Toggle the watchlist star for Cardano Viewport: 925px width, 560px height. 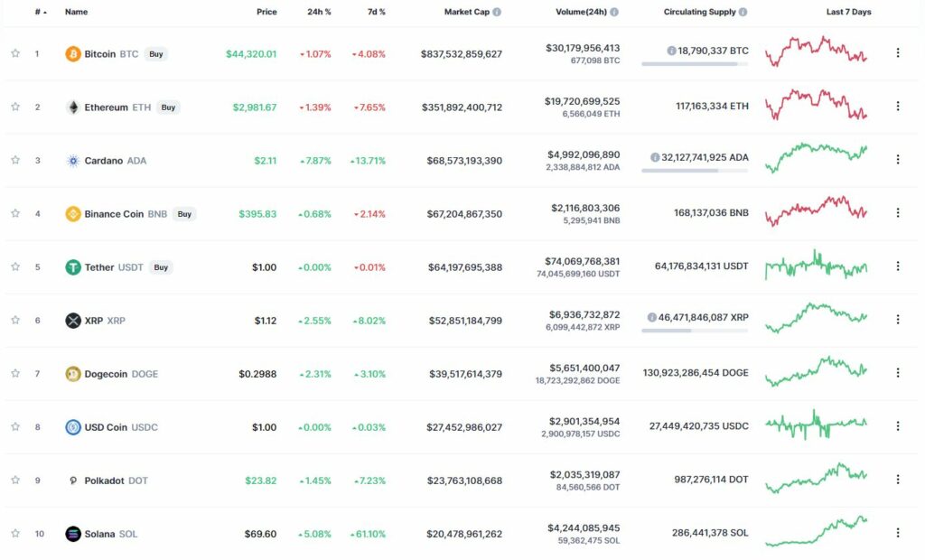[x=15, y=161]
